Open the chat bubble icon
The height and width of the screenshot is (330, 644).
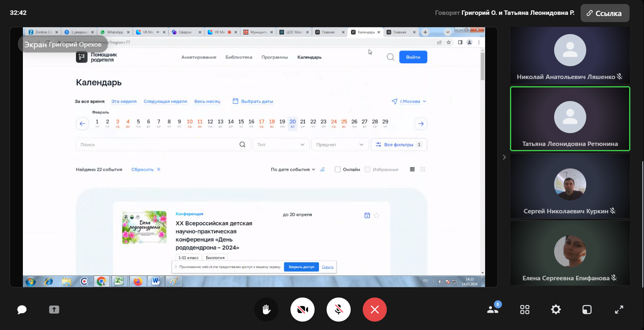coord(22,310)
